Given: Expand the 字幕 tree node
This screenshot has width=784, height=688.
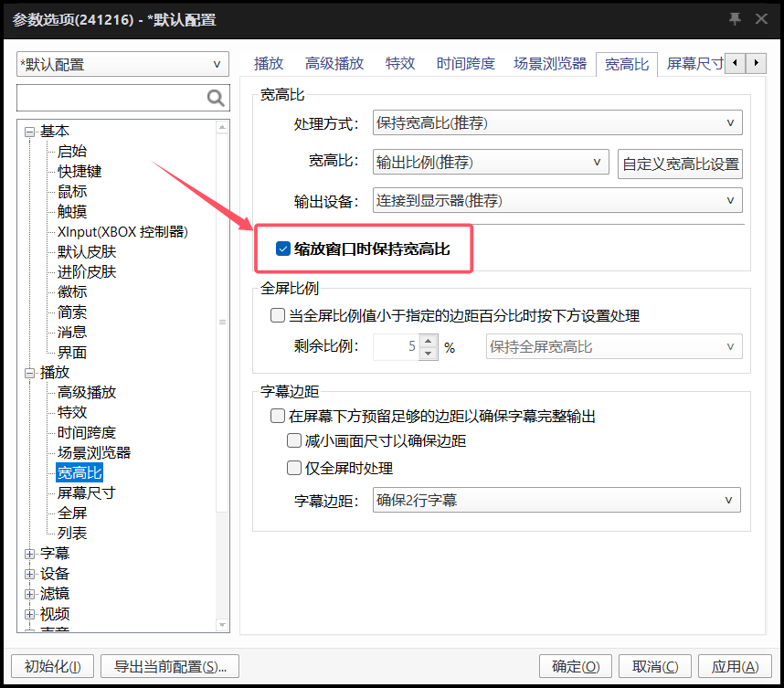Looking at the screenshot, I should (30, 554).
